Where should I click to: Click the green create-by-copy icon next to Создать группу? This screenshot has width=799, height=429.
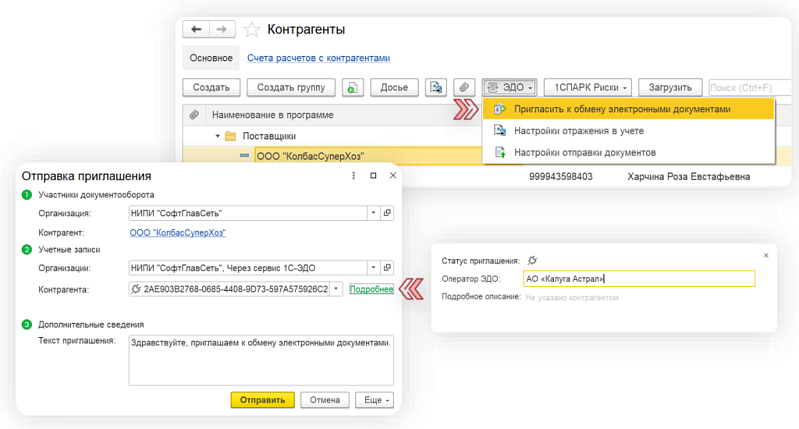pyautogui.click(x=353, y=88)
